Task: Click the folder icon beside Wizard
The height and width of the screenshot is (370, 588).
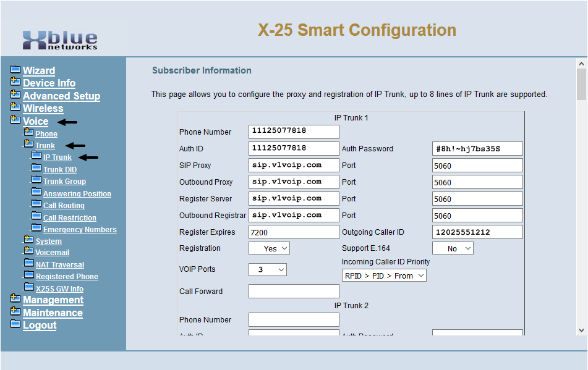Action: coord(17,70)
